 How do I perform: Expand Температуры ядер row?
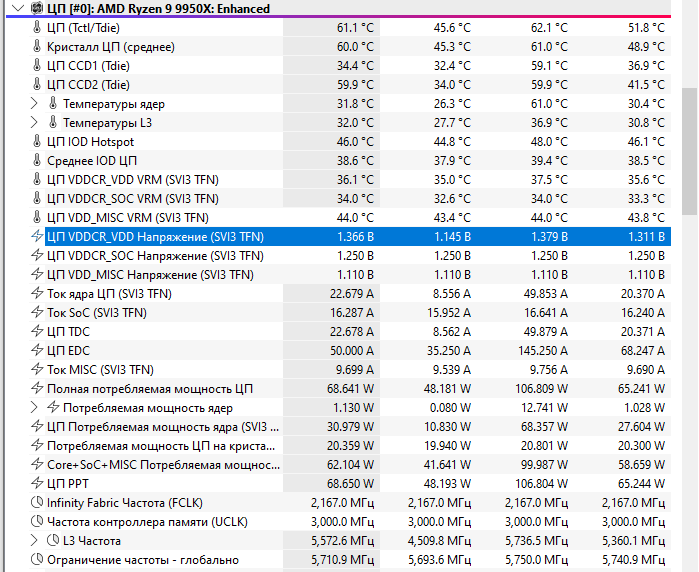[x=34, y=104]
